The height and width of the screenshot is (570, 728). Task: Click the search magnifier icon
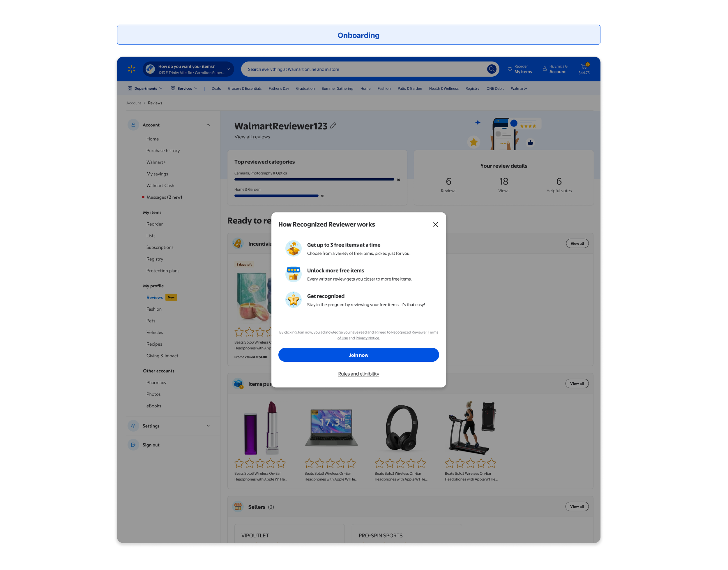491,69
